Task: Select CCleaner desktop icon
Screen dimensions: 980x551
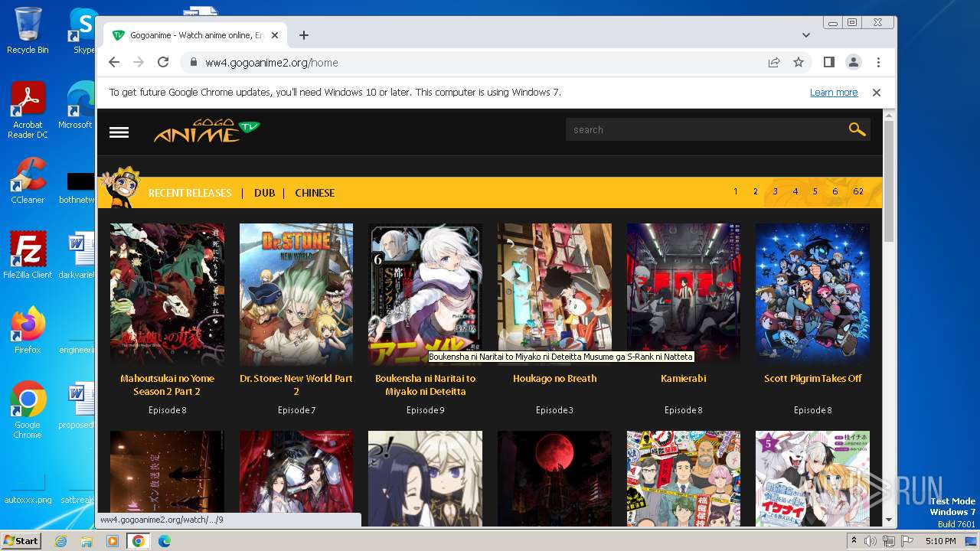Action: click(x=28, y=181)
